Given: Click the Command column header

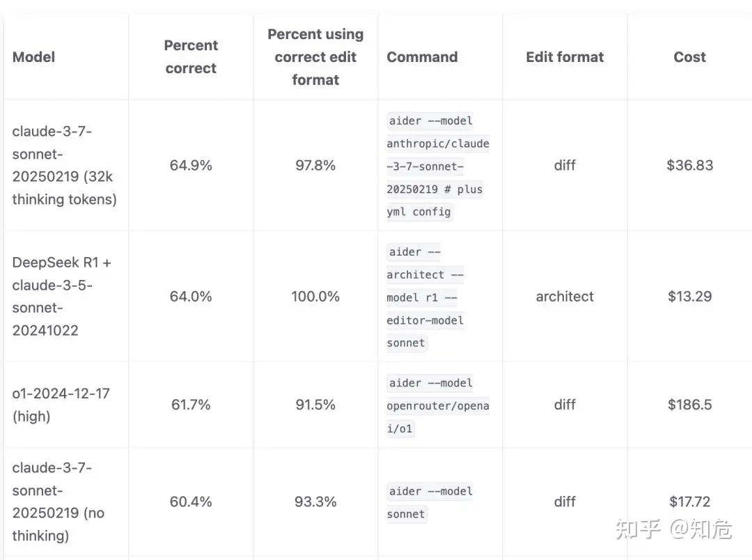Looking at the screenshot, I should pos(422,57).
